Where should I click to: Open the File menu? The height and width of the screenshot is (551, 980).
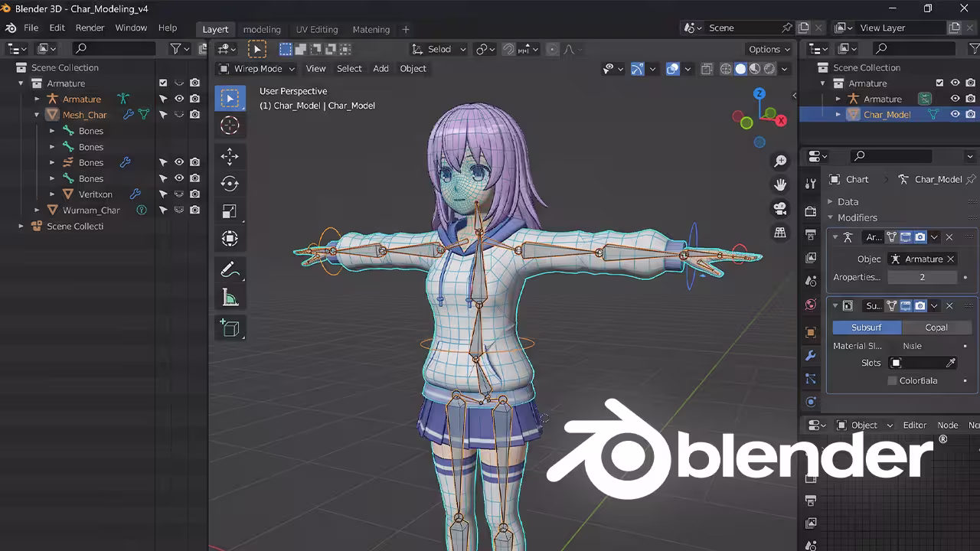pyautogui.click(x=31, y=28)
